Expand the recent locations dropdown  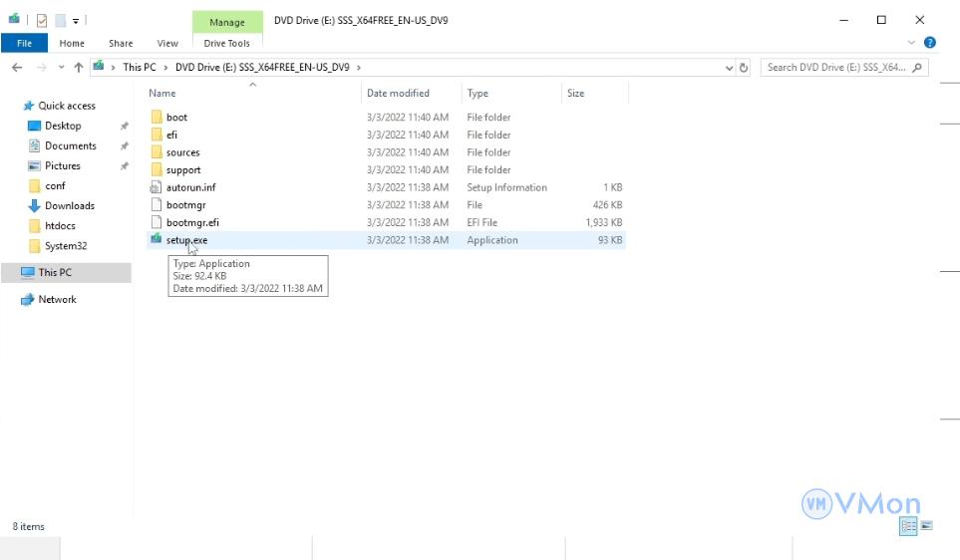click(x=60, y=68)
